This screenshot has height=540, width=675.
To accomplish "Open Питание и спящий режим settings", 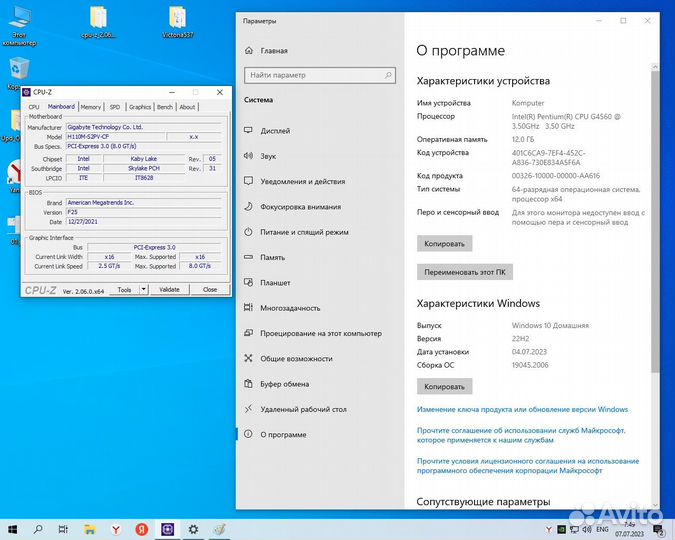I will (296, 232).
